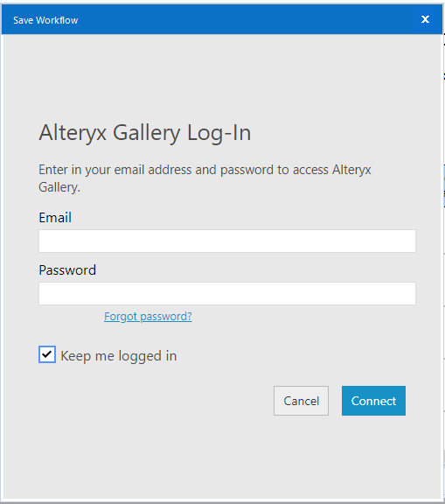The height and width of the screenshot is (504, 445).
Task: Click the Save Workflow title bar text
Action: pyautogui.click(x=45, y=20)
